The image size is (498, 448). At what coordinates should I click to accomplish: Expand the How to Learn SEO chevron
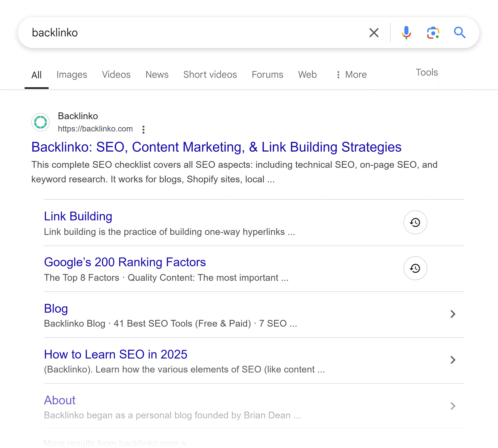453,360
